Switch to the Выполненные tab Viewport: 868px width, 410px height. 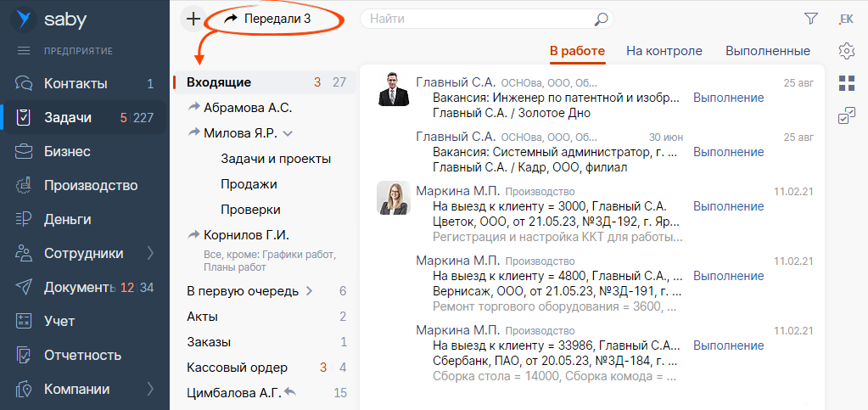[x=768, y=51]
